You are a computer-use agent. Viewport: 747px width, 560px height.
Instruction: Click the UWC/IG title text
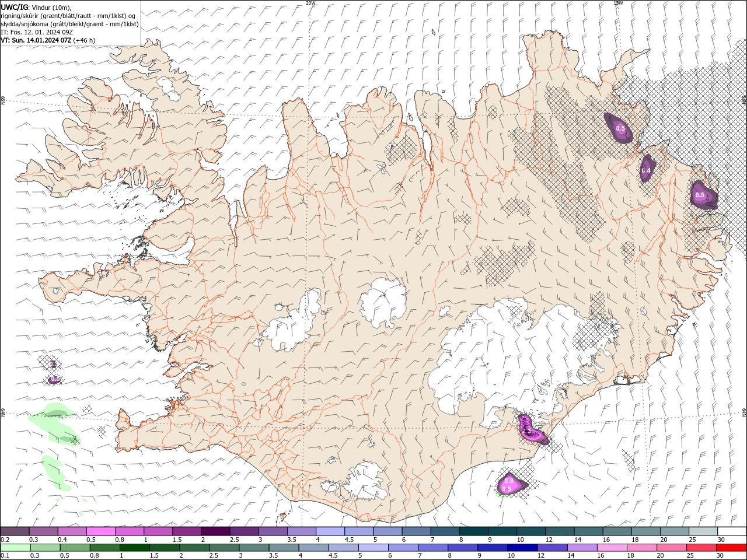(14, 6)
